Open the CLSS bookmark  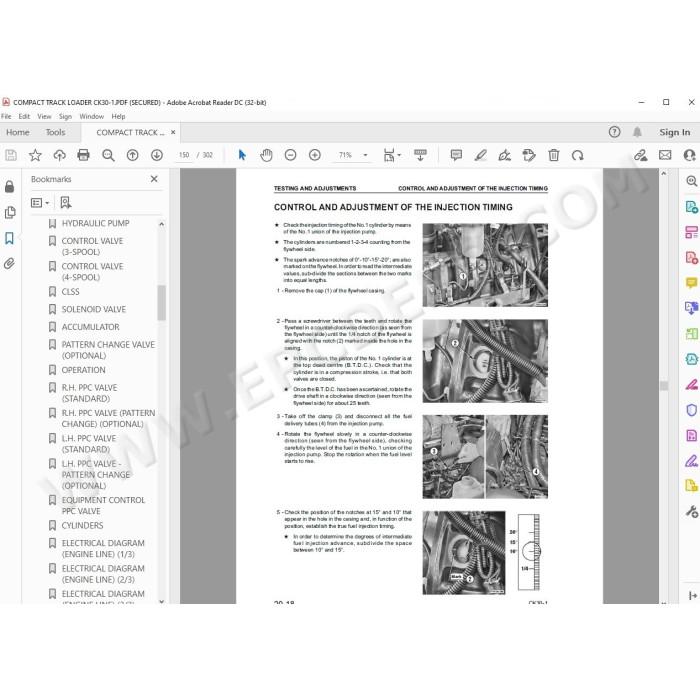pos(70,292)
